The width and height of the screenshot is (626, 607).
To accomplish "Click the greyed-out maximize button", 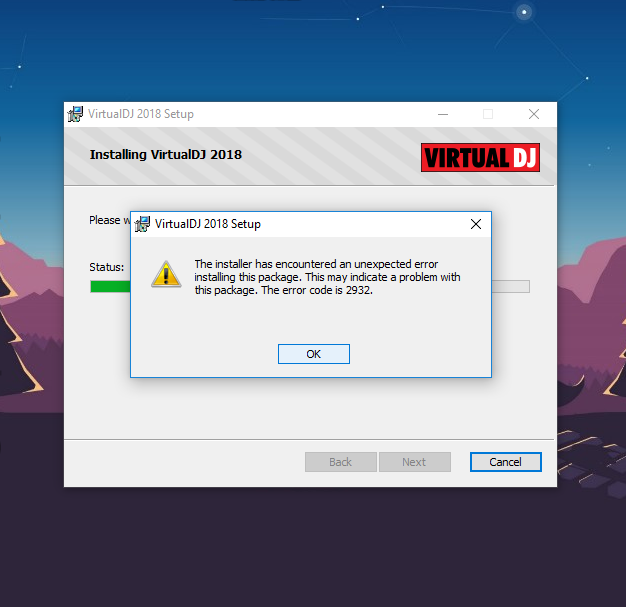I will click(x=488, y=114).
